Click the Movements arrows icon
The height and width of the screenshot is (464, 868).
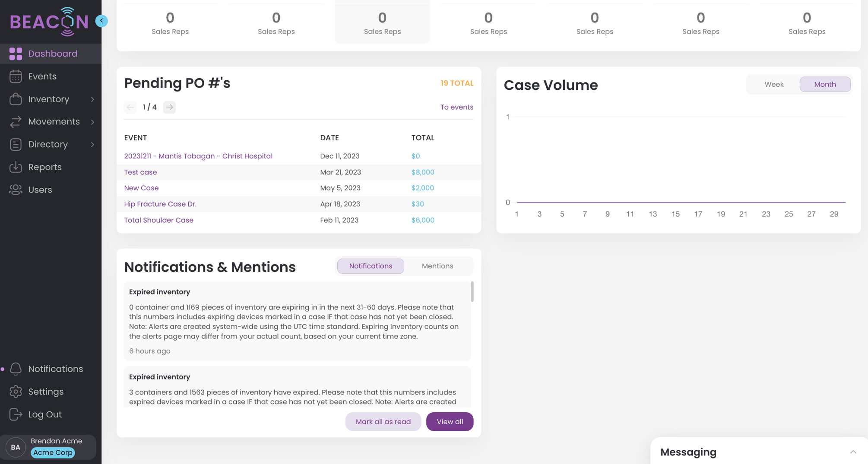16,121
